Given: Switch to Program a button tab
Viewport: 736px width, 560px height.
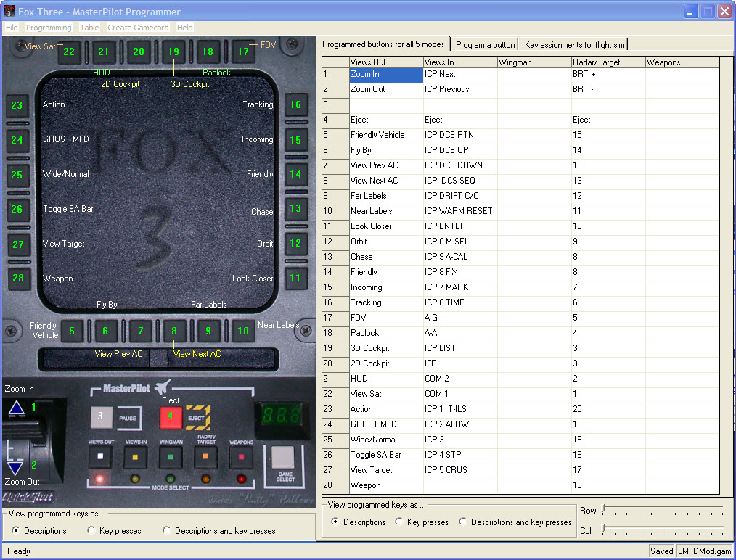Looking at the screenshot, I should click(485, 45).
